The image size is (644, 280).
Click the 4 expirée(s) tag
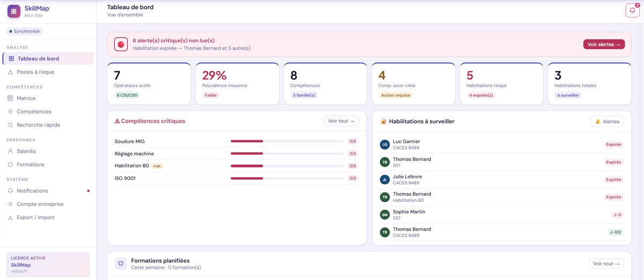click(x=481, y=95)
